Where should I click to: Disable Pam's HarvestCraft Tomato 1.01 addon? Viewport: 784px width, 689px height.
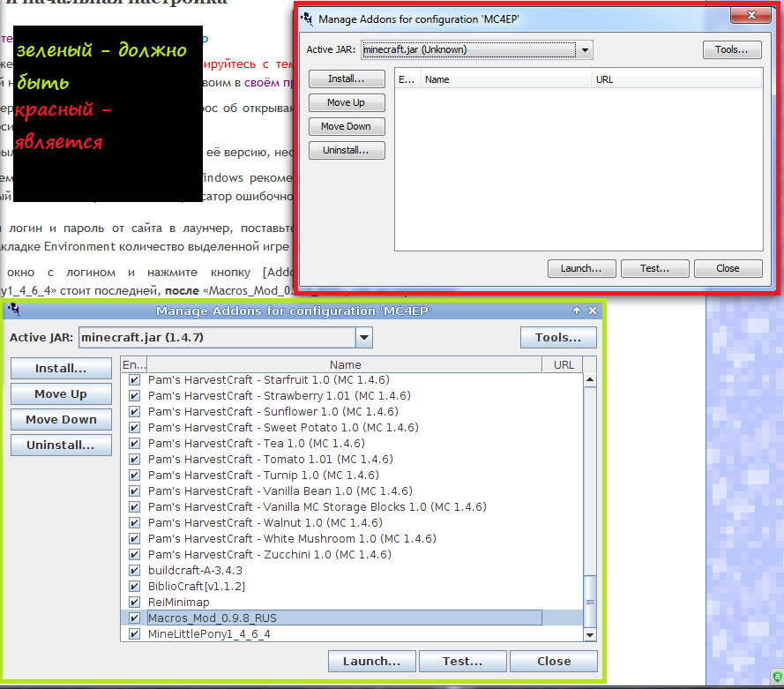point(134,460)
